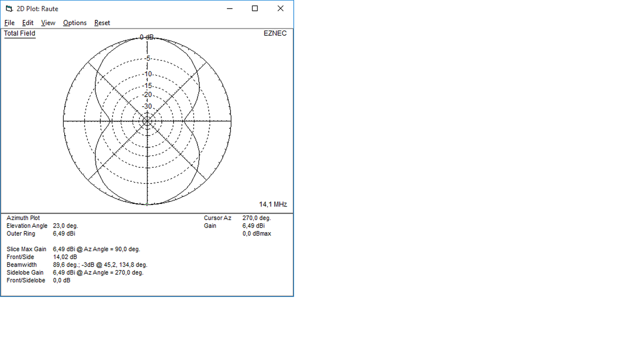Close the 2D Plot: Raute window

click(x=280, y=9)
